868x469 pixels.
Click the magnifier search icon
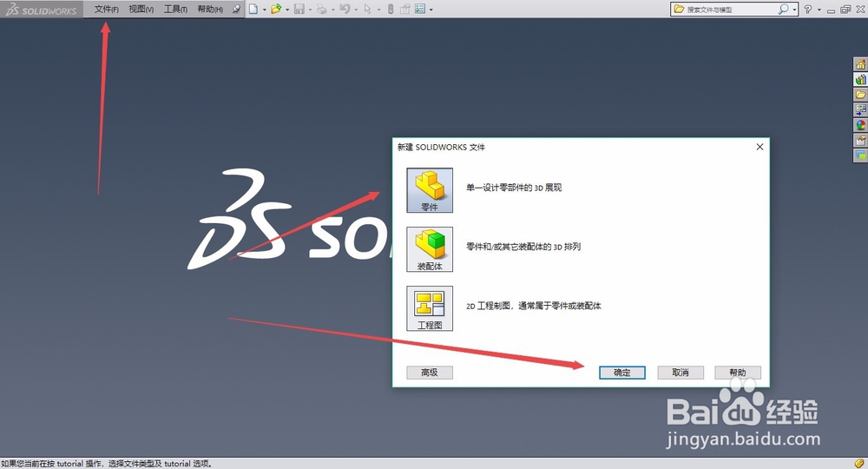click(783, 9)
